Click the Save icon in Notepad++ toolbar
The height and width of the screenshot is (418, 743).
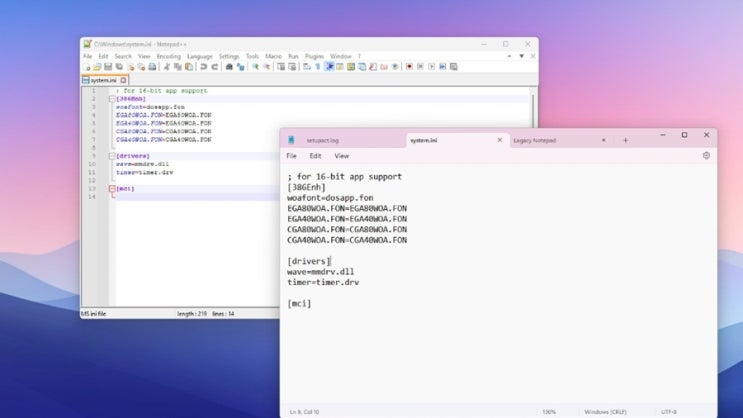click(109, 67)
